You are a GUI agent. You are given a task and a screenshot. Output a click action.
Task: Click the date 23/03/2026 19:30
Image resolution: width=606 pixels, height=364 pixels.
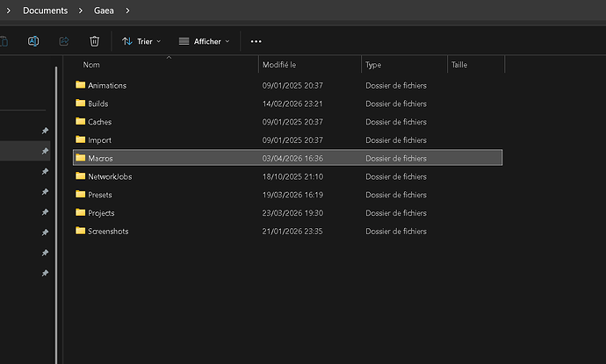[292, 213]
